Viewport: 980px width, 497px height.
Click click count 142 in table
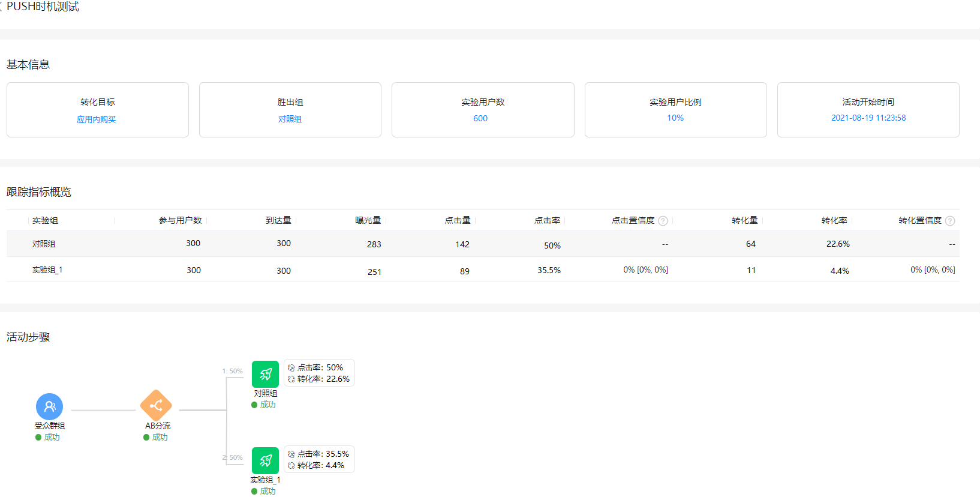tap(462, 244)
